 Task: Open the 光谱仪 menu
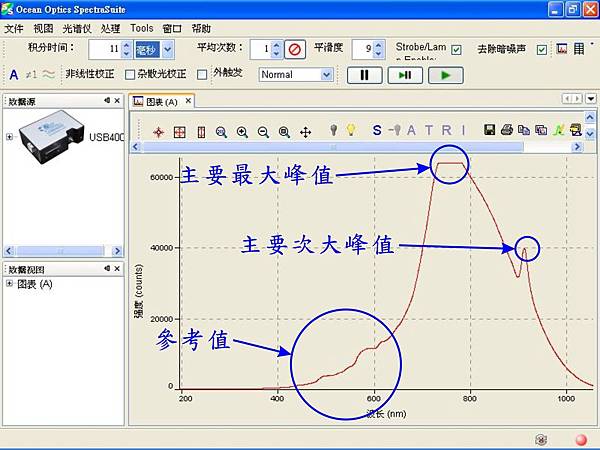tap(77, 29)
